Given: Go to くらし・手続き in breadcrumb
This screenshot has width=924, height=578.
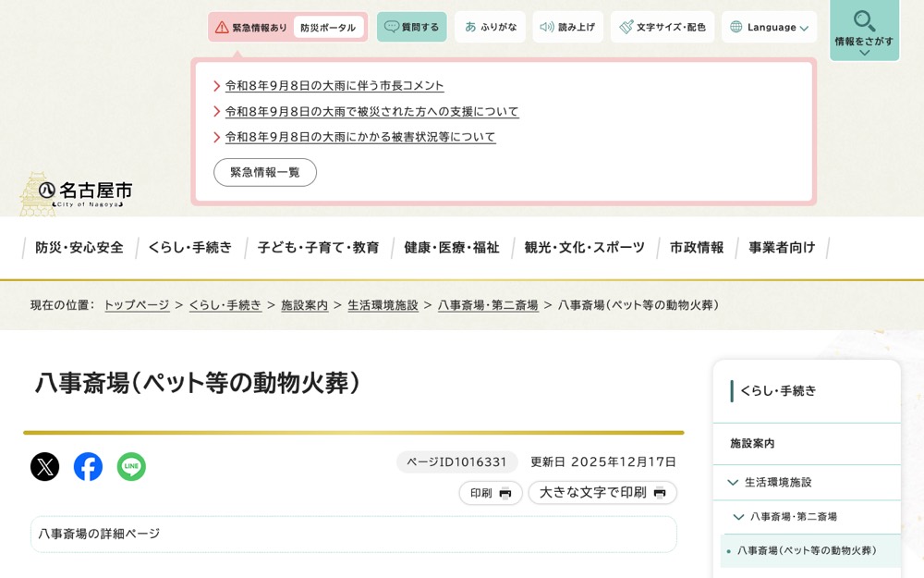Looking at the screenshot, I should pos(225,305).
